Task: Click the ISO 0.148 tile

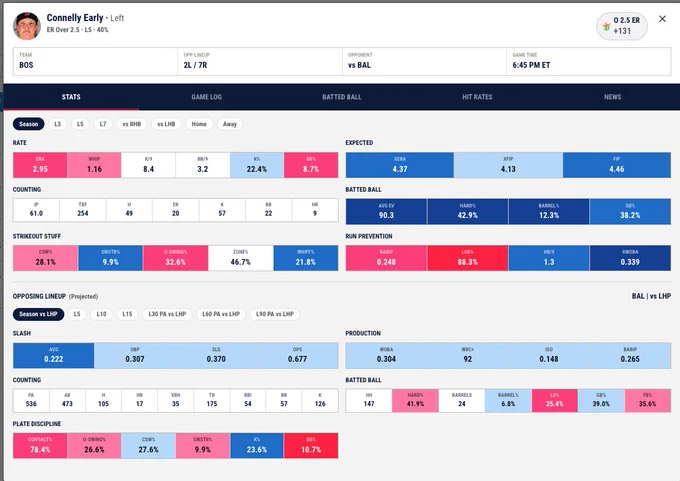Action: 549,356
